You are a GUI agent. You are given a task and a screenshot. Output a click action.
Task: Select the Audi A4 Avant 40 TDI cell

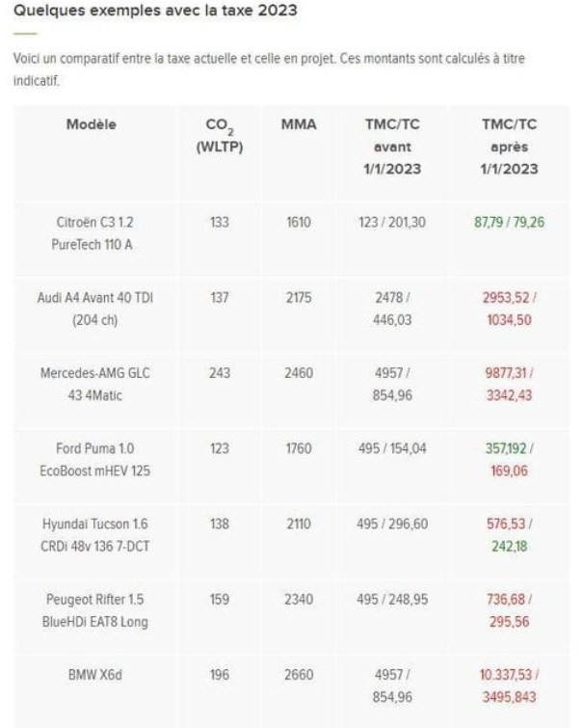pos(94,309)
